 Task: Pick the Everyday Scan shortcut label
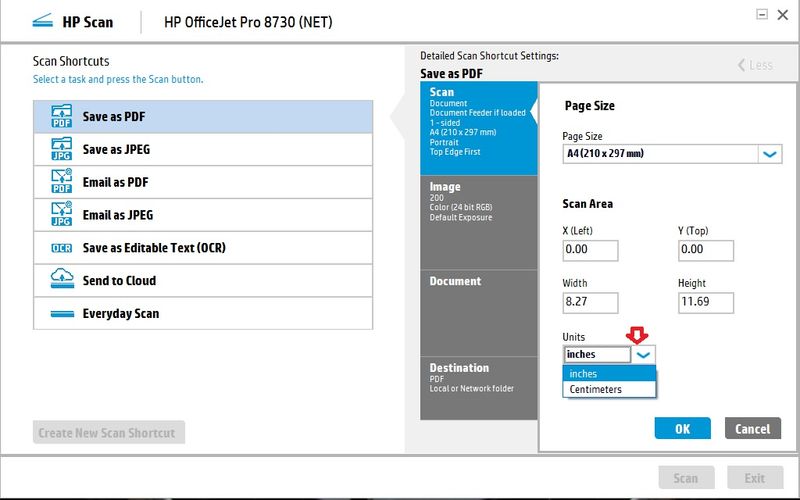coord(121,313)
